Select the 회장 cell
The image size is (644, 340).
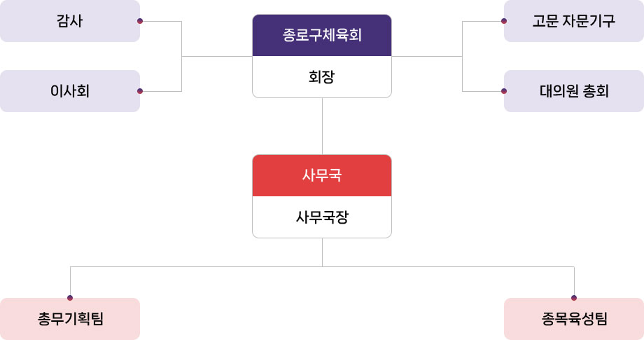322,76
